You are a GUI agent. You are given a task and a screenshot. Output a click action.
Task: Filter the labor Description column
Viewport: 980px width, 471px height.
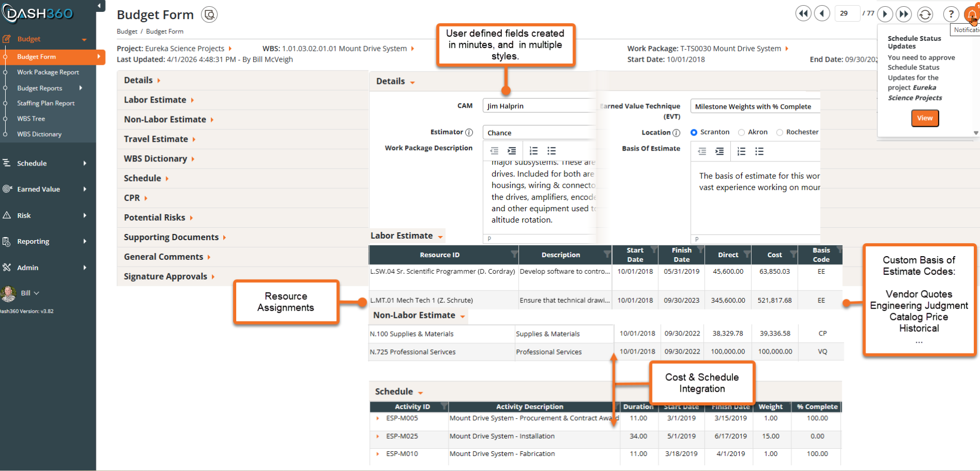tap(607, 254)
